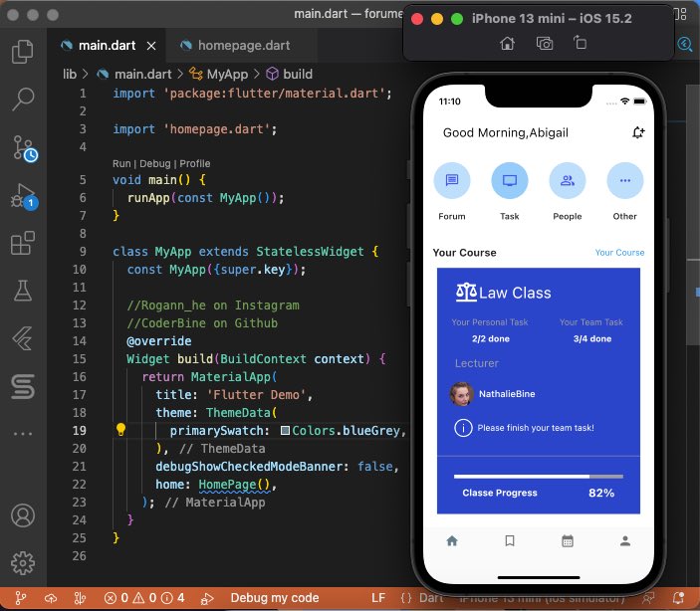Image resolution: width=700 pixels, height=611 pixels.
Task: Tap the Forum circle icon
Action: pos(452,180)
